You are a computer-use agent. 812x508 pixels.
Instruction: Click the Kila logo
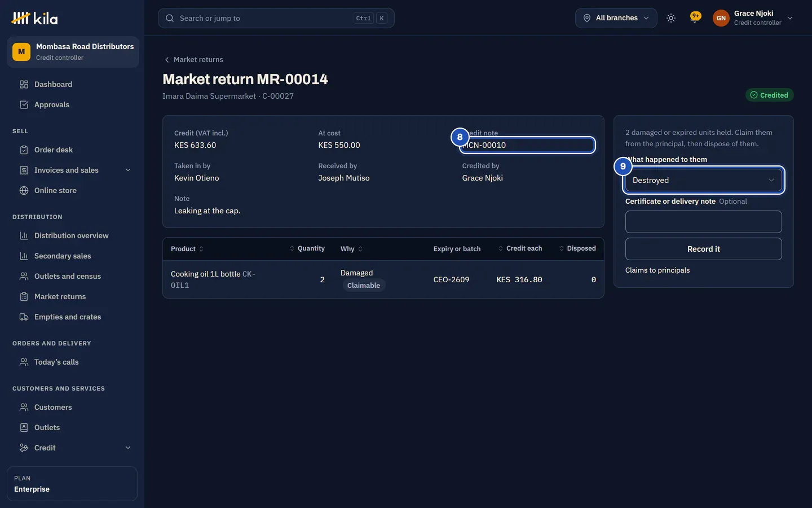(x=34, y=18)
